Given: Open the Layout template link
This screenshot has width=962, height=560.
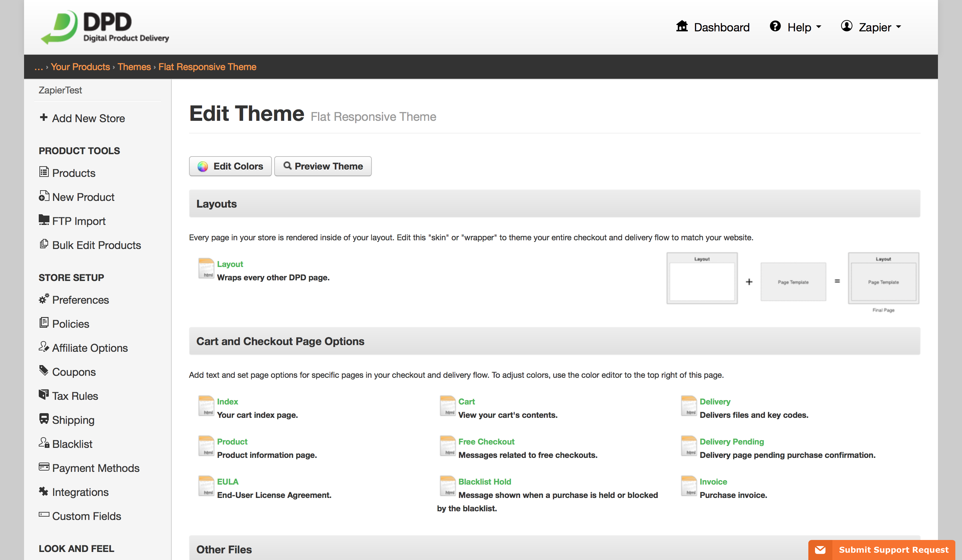Looking at the screenshot, I should pyautogui.click(x=230, y=264).
